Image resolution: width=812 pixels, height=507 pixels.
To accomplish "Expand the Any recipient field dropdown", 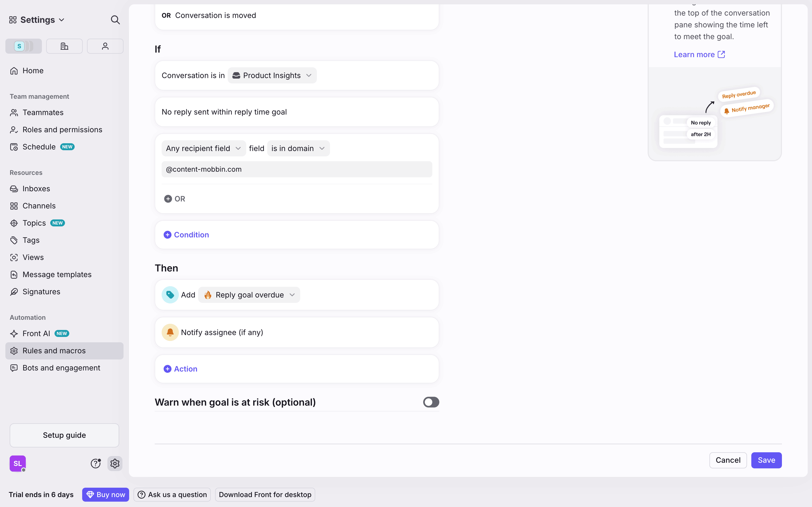I will [x=203, y=148].
